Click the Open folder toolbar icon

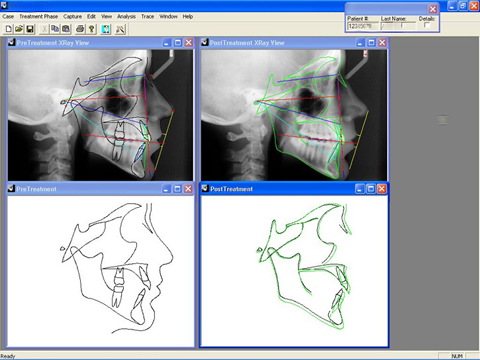[19, 29]
